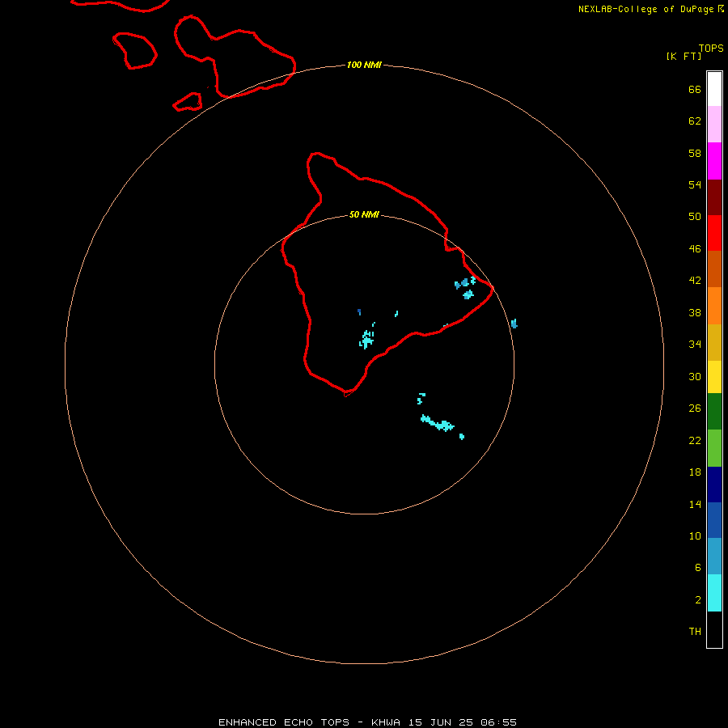This screenshot has width=728, height=728.
Task: Click legend value 6
Action: tap(697, 567)
